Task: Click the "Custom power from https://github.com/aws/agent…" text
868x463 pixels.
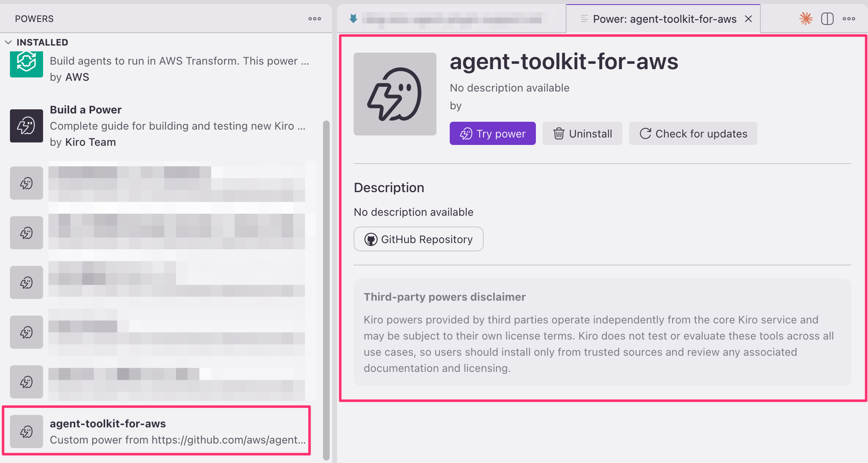Action: coord(178,440)
